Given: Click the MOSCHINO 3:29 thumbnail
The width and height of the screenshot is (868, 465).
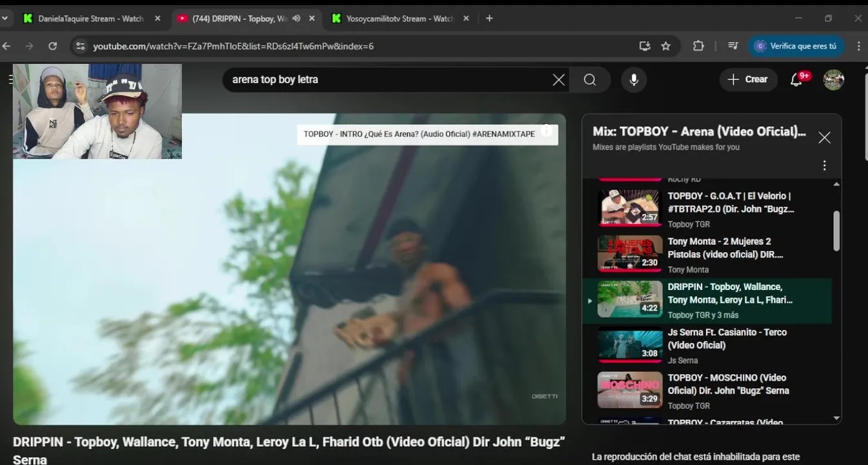Looking at the screenshot, I should tap(630, 389).
